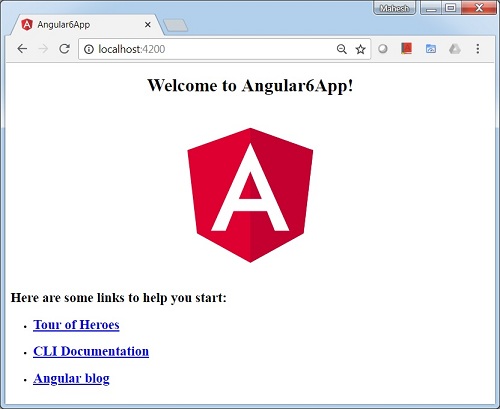
Task: Open the Angular blog link
Action: coord(71,378)
